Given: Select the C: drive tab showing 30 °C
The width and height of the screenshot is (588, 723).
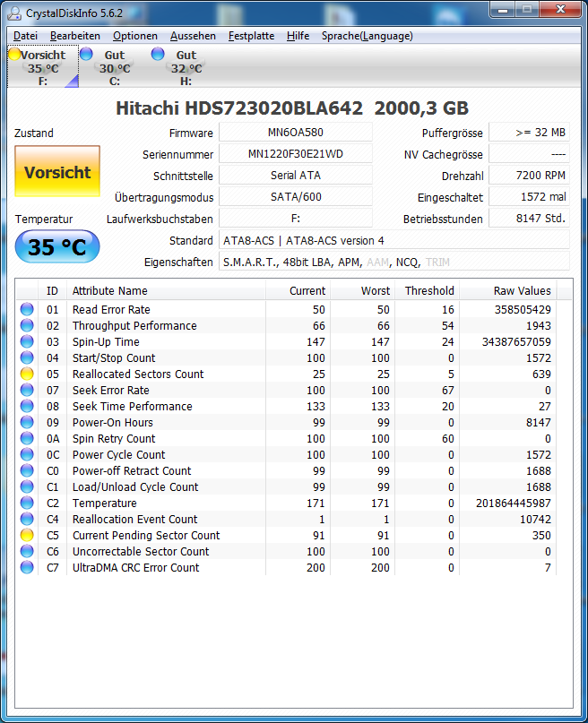Looking at the screenshot, I should click(x=115, y=67).
